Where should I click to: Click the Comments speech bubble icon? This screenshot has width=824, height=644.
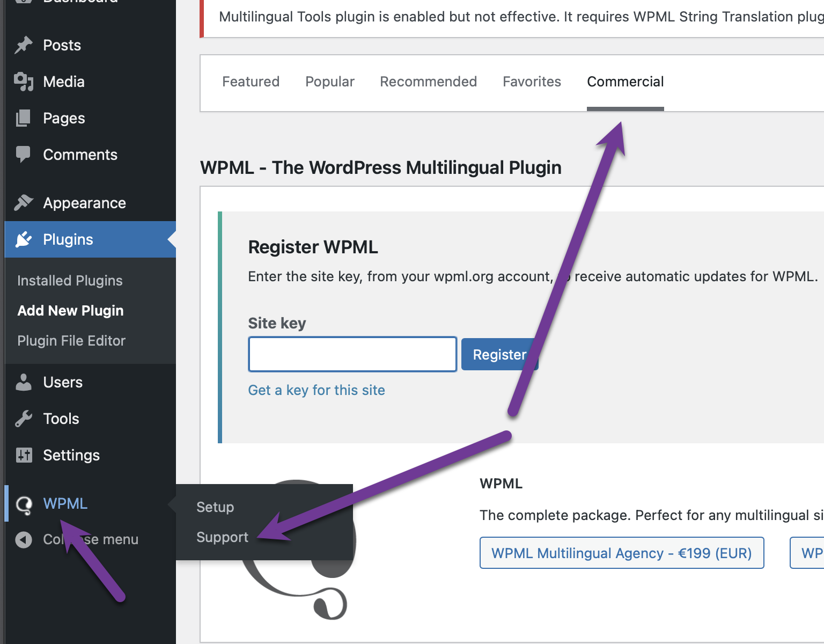click(24, 155)
